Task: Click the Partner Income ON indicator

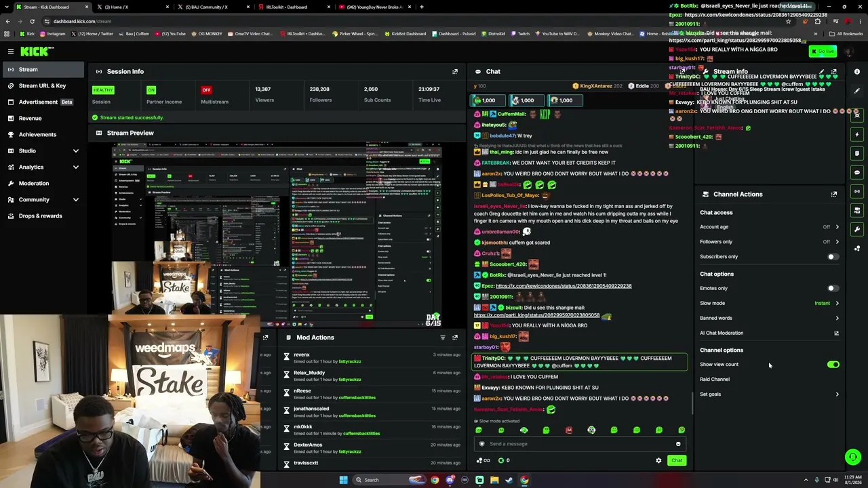Action: [x=151, y=89]
